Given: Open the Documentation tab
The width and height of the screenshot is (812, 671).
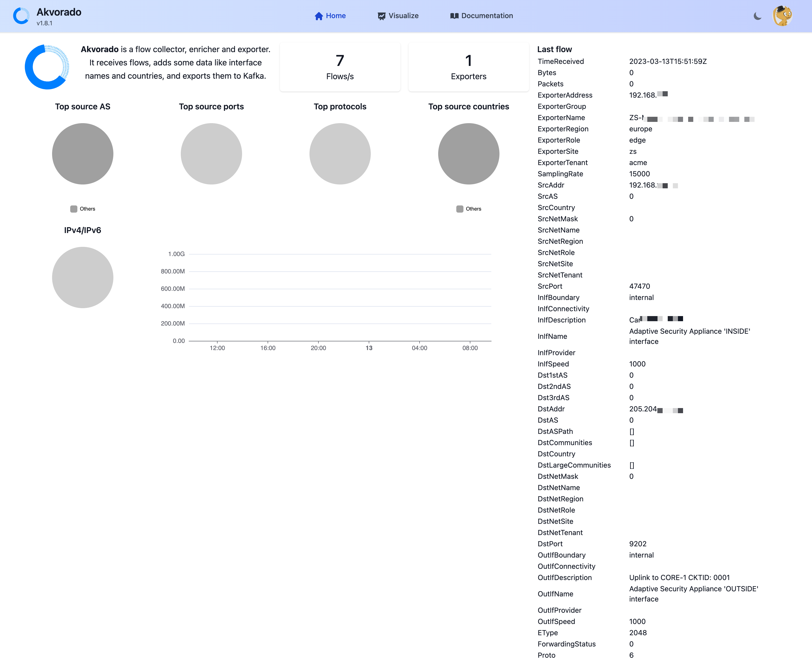Looking at the screenshot, I should click(486, 16).
